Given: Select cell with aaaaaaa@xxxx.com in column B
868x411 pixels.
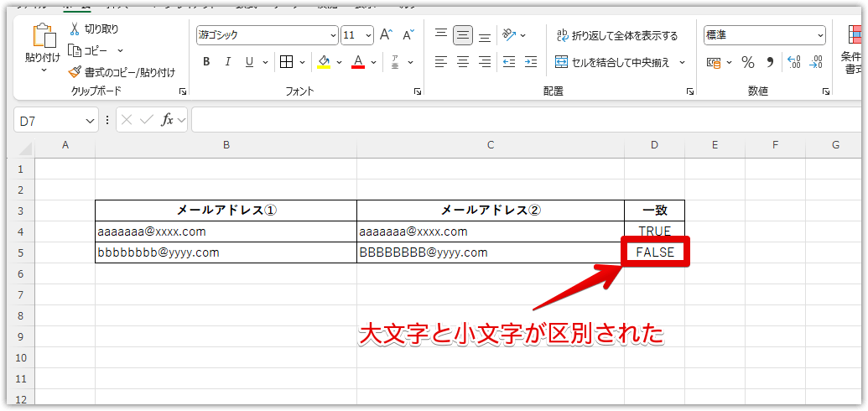Looking at the screenshot, I should point(226,232).
